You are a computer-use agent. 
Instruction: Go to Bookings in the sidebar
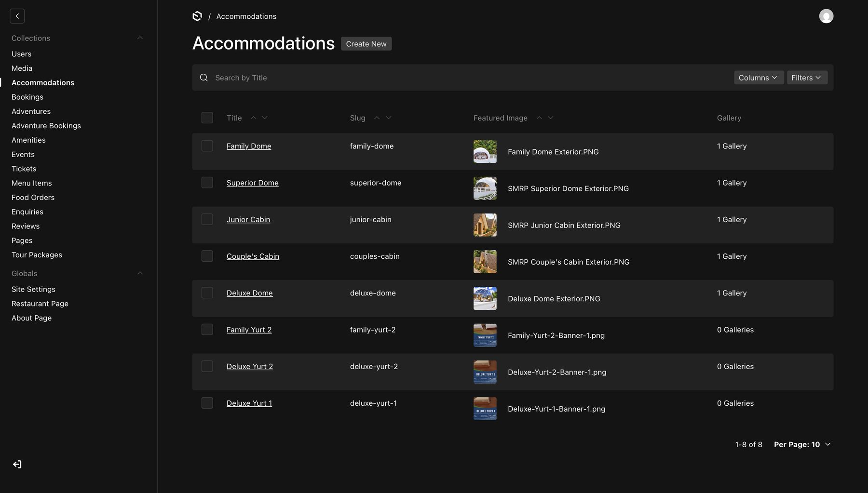(x=27, y=97)
